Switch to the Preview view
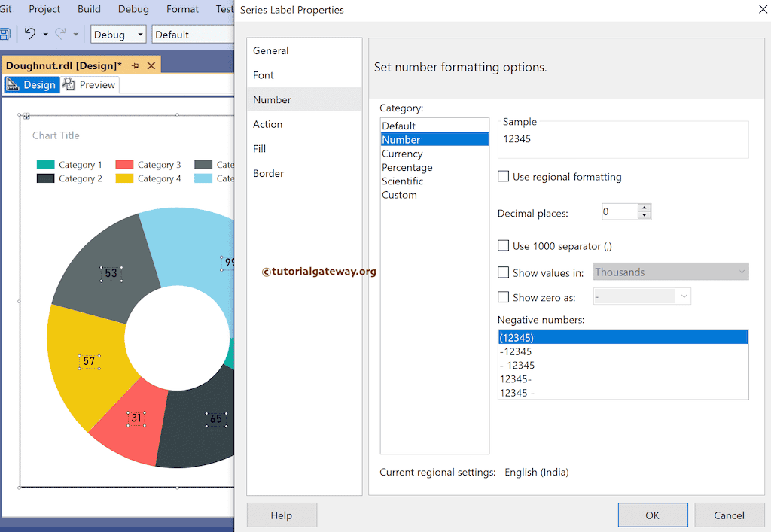The image size is (771, 532). point(90,85)
